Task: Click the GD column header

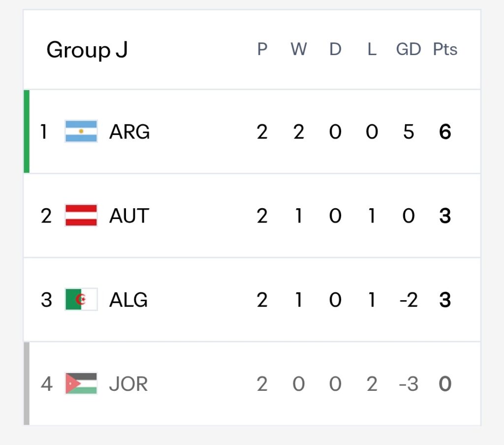Action: pyautogui.click(x=408, y=49)
